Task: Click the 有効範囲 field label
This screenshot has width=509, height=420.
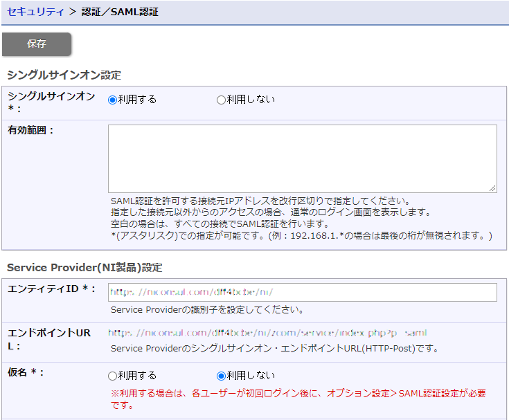Action: [x=30, y=130]
